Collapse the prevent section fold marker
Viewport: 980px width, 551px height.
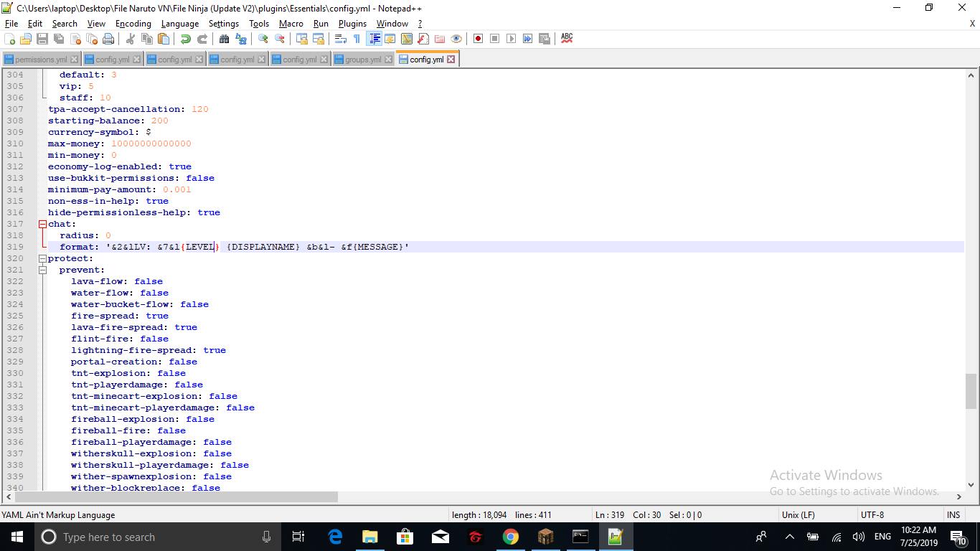(x=42, y=270)
